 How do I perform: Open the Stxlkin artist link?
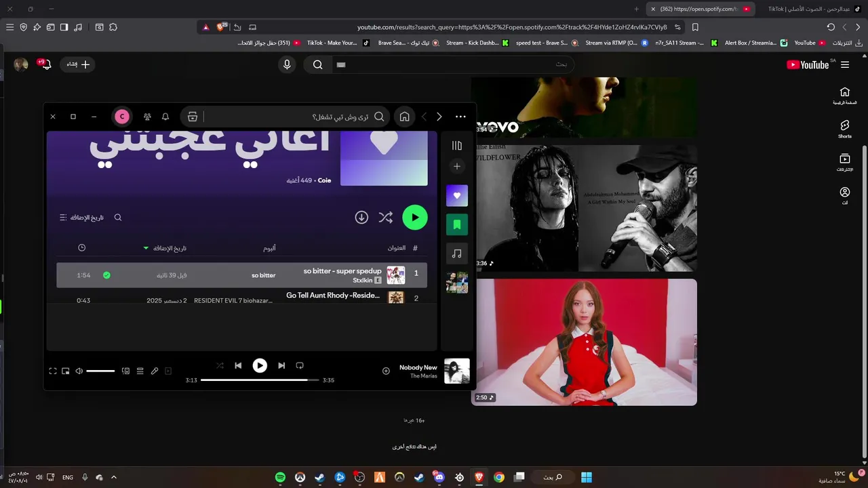tap(363, 280)
